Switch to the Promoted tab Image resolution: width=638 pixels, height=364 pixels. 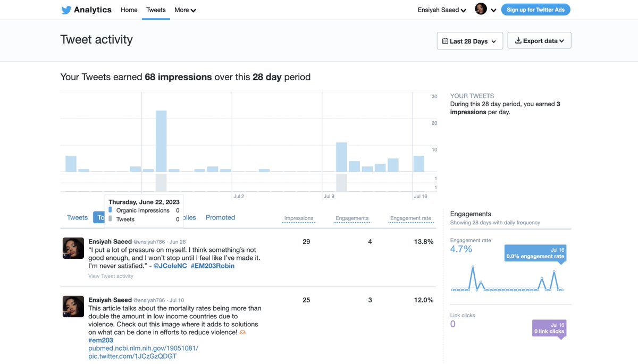(220, 217)
